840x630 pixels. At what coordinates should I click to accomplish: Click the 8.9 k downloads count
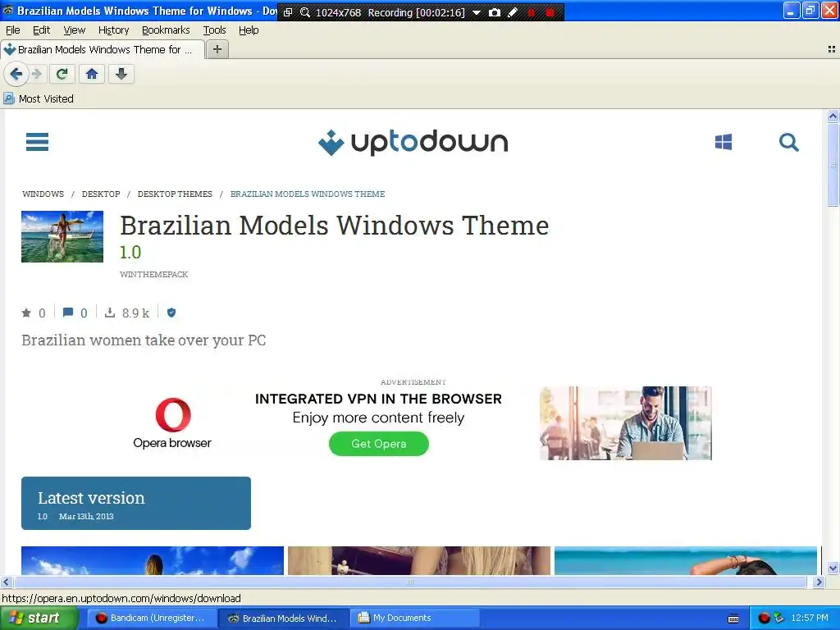(135, 313)
